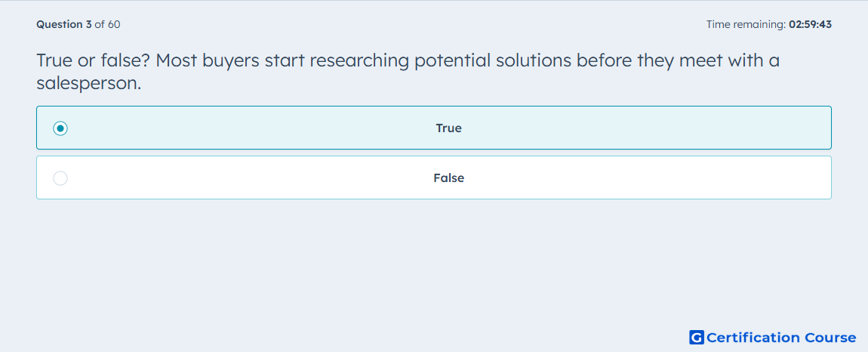Click the bold False label text

click(448, 178)
